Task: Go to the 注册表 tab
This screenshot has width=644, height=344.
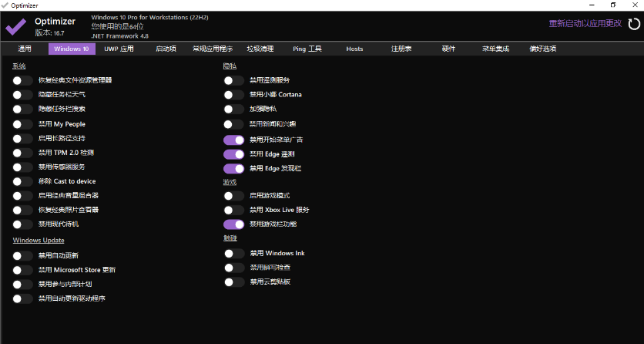Action: [401, 49]
